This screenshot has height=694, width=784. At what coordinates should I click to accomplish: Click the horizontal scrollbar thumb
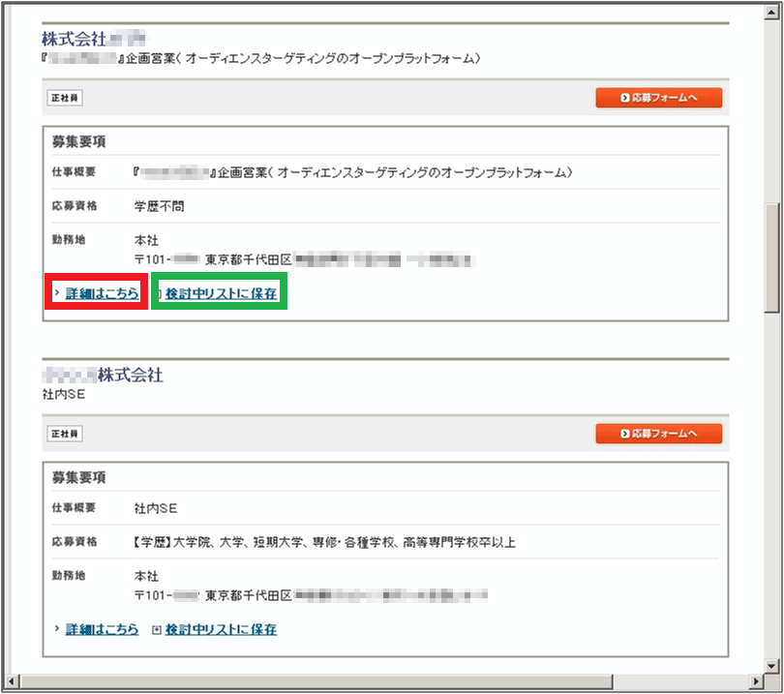click(310, 681)
